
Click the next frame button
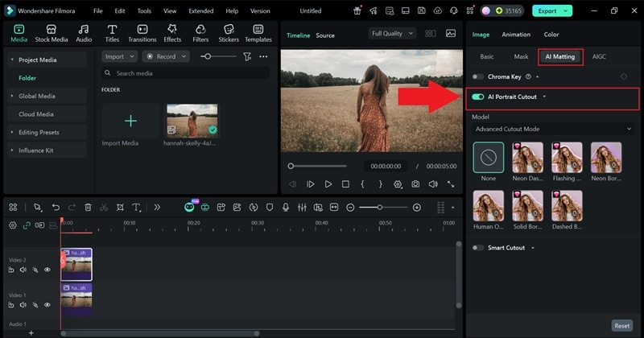coord(311,184)
